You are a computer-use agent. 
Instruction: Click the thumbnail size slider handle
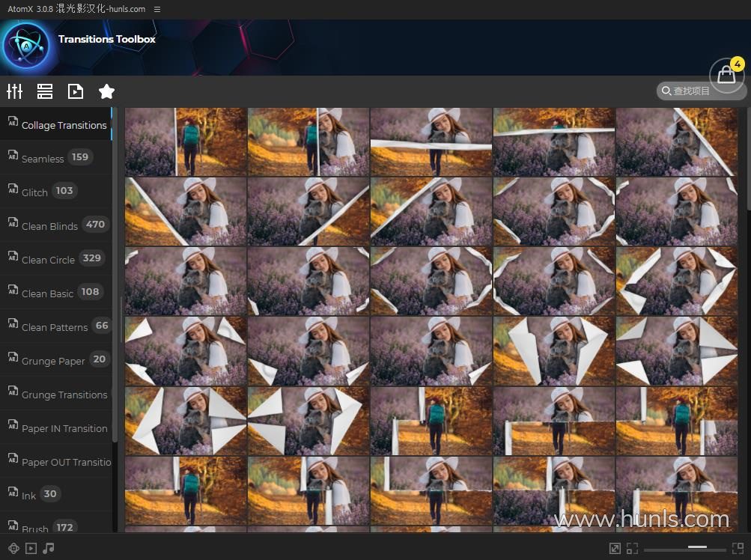[x=697, y=547]
